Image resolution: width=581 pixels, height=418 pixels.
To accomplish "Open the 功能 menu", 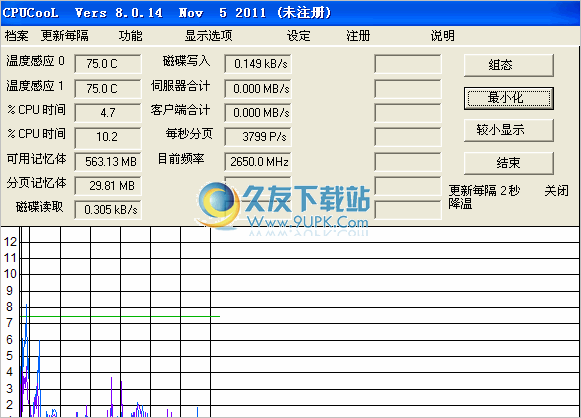I will 130,36.
